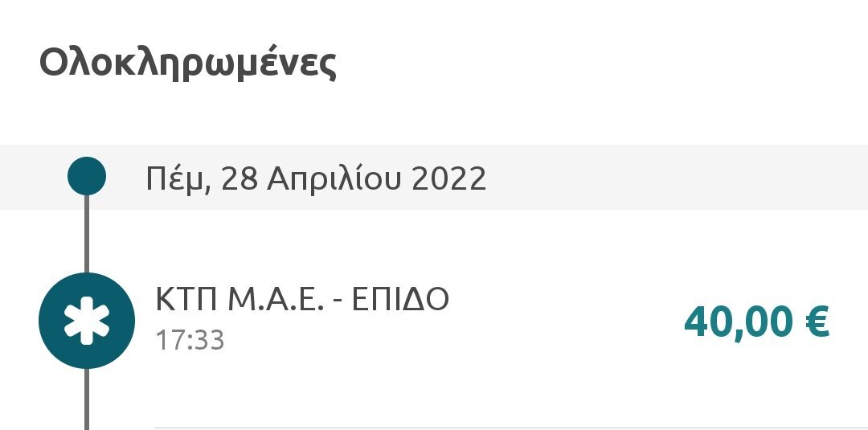This screenshot has height=430, width=868.
Task: Tap the 17:33 transaction time
Action: coord(190,340)
